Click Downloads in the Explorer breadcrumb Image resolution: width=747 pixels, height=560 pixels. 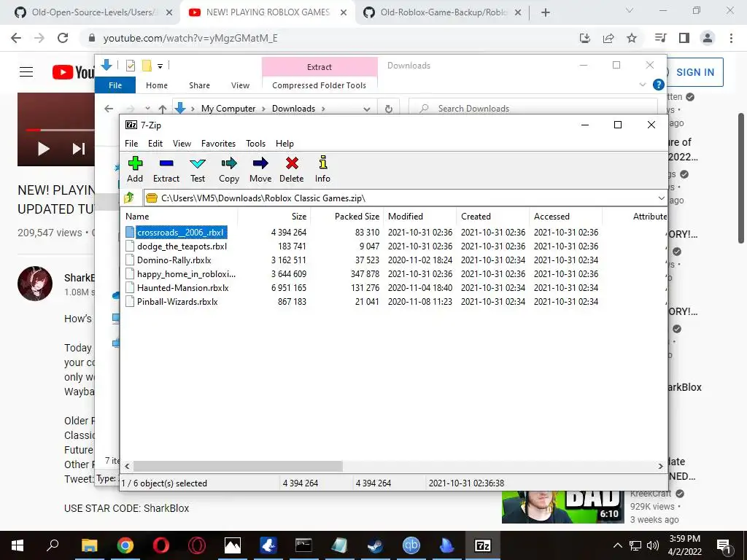[293, 109]
